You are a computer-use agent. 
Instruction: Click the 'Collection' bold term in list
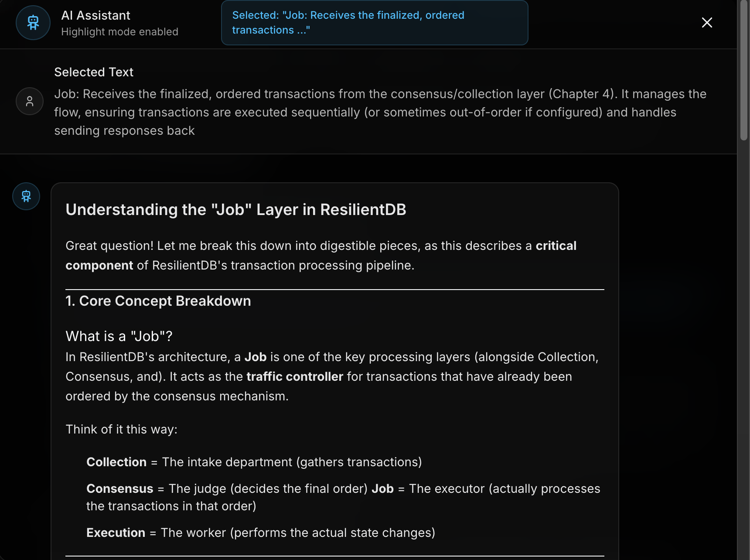click(x=116, y=462)
